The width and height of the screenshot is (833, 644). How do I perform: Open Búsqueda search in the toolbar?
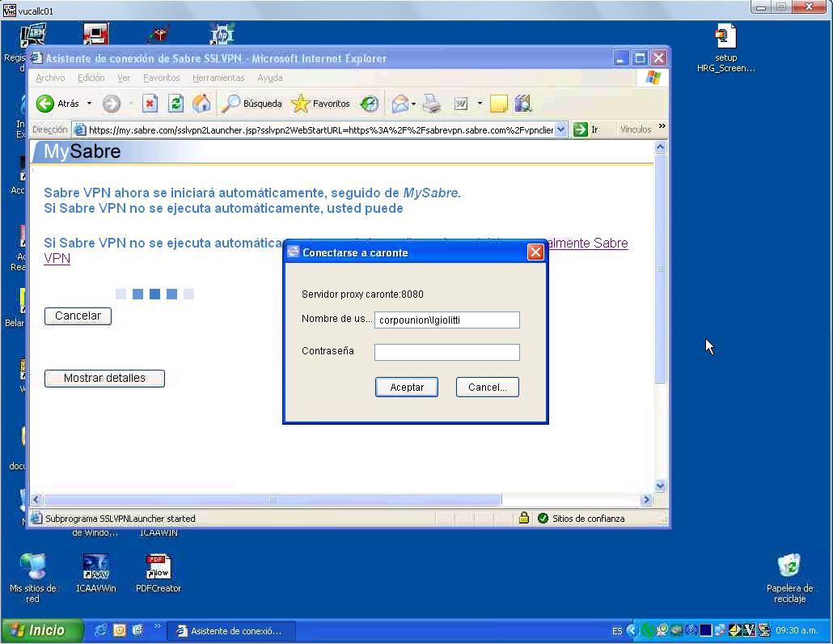(x=252, y=104)
